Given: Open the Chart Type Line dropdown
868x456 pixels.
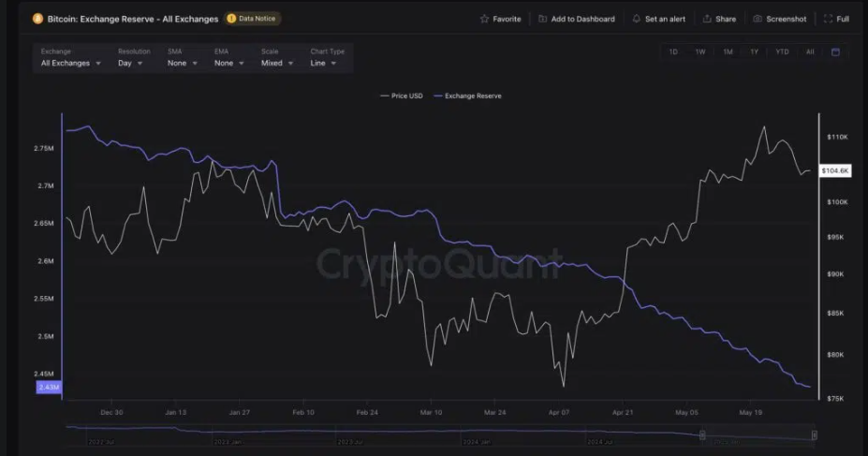Looking at the screenshot, I should pyautogui.click(x=327, y=58).
